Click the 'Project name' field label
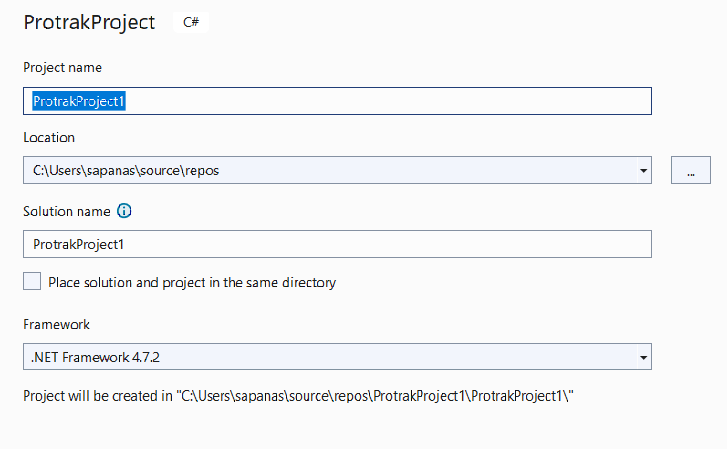The height and width of the screenshot is (449, 727). (62, 67)
